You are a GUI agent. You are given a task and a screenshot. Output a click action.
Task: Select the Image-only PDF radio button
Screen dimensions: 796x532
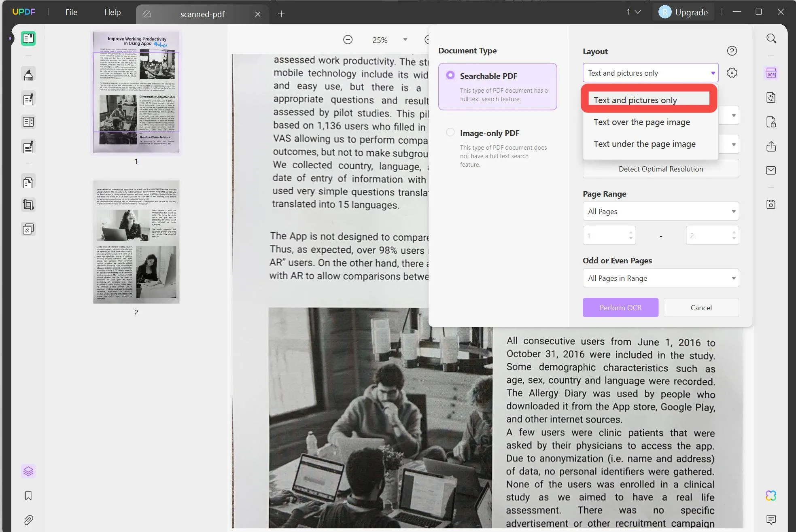pos(450,132)
